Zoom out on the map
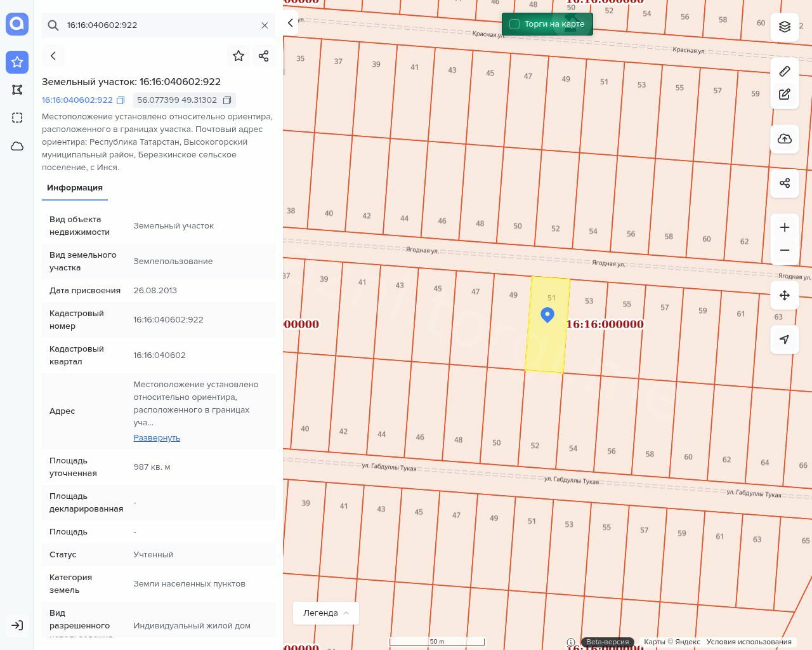This screenshot has height=650, width=812. (x=785, y=250)
